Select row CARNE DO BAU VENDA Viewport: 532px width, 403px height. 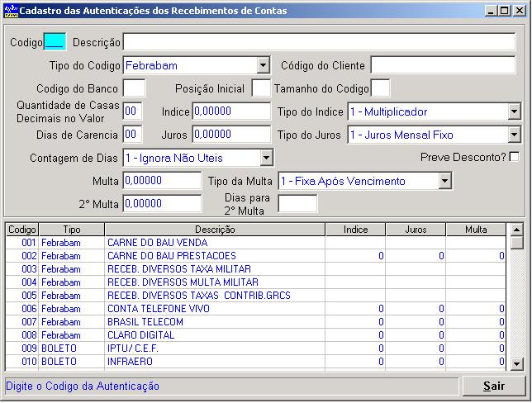click(256, 243)
